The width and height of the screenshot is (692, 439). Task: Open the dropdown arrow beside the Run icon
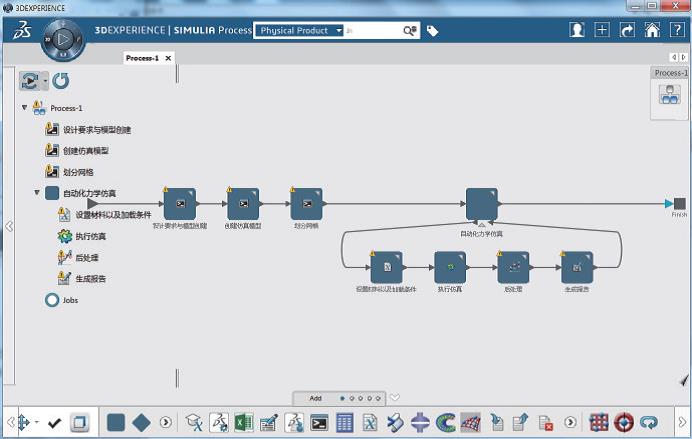point(45,81)
